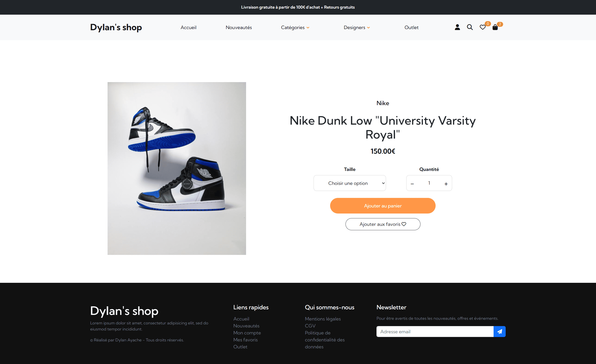
Task: Open Mentions légales in the footer
Action: tap(323, 319)
